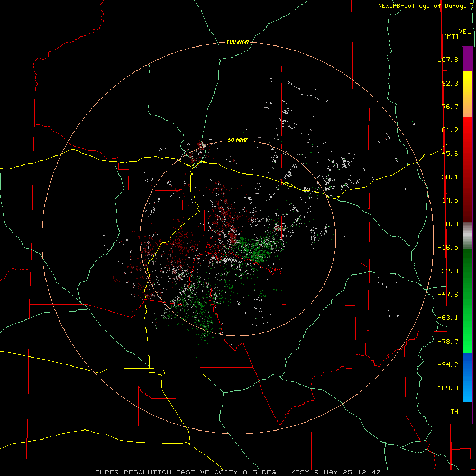Click the NEXLAB-College of DuPage watermark text

pos(423,6)
